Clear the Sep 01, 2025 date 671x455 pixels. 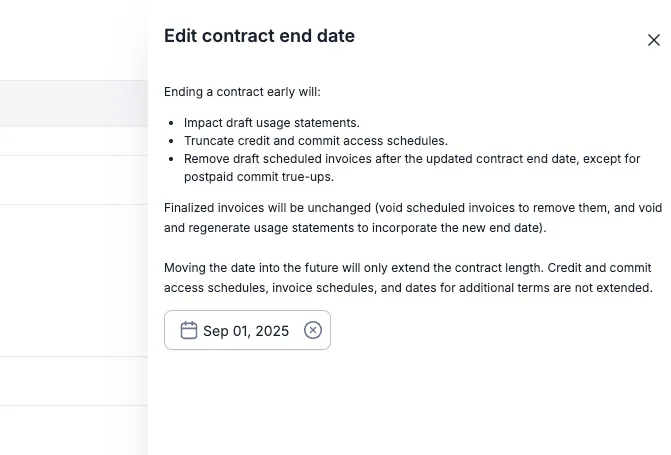(313, 330)
